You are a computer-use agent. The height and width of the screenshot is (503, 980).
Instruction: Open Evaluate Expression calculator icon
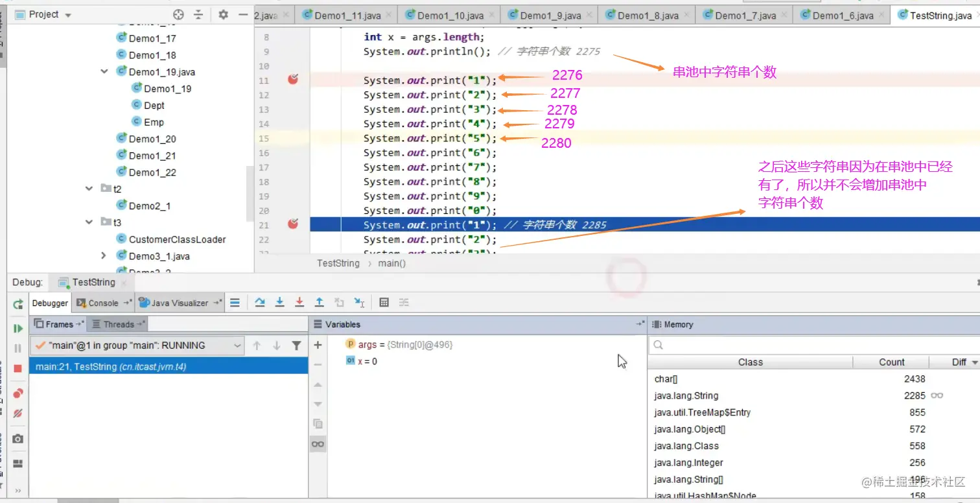click(x=384, y=303)
